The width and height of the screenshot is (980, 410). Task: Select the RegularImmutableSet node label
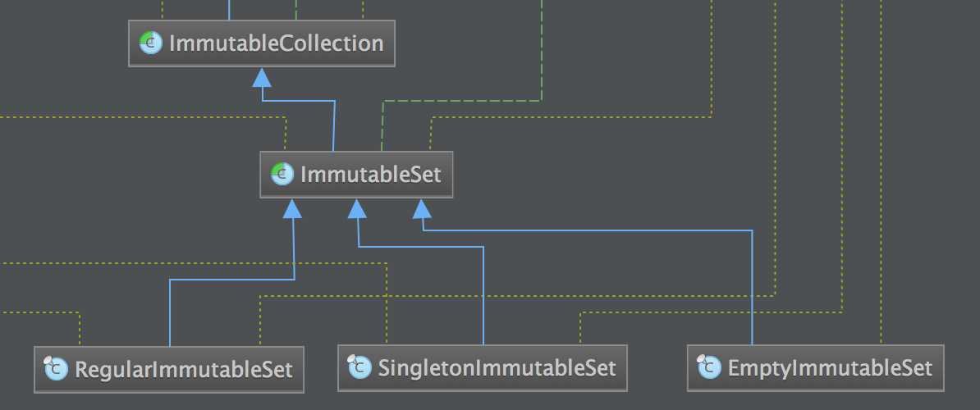pos(184,370)
